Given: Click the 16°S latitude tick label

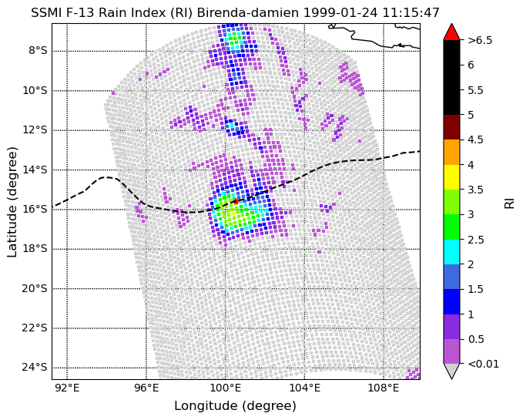Looking at the screenshot, I should [35, 210].
